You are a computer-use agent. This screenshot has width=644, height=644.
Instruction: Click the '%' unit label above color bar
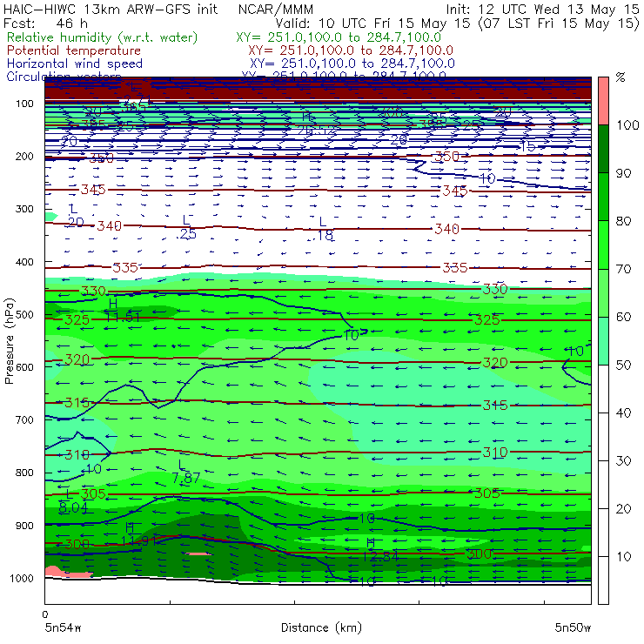[x=621, y=77]
